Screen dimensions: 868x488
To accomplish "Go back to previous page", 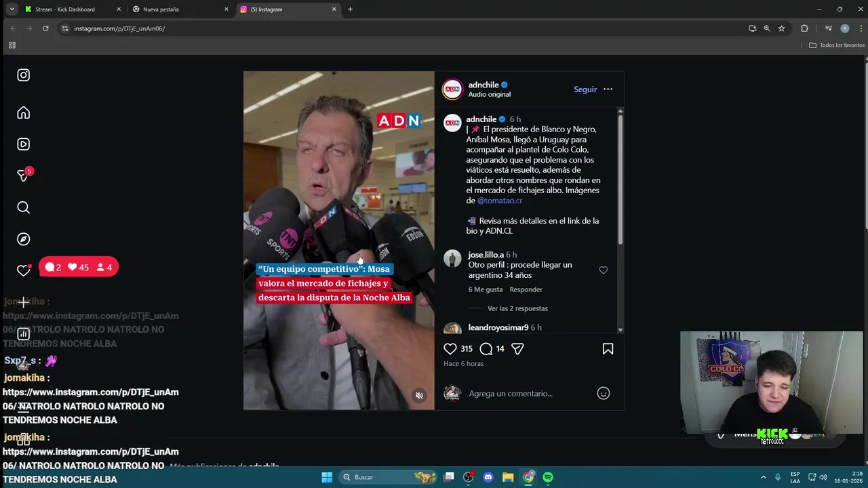I will point(13,28).
